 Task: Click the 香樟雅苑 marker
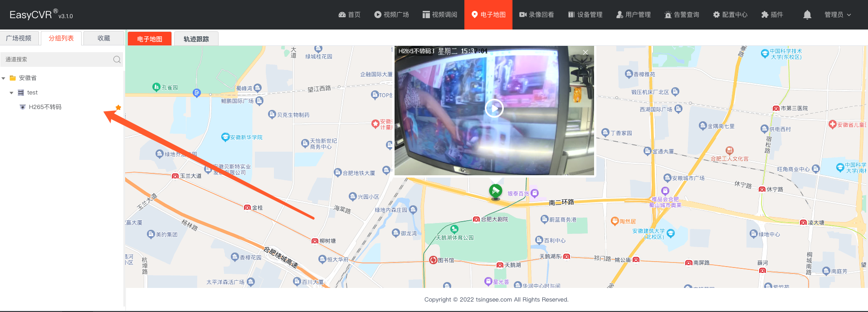629,74
